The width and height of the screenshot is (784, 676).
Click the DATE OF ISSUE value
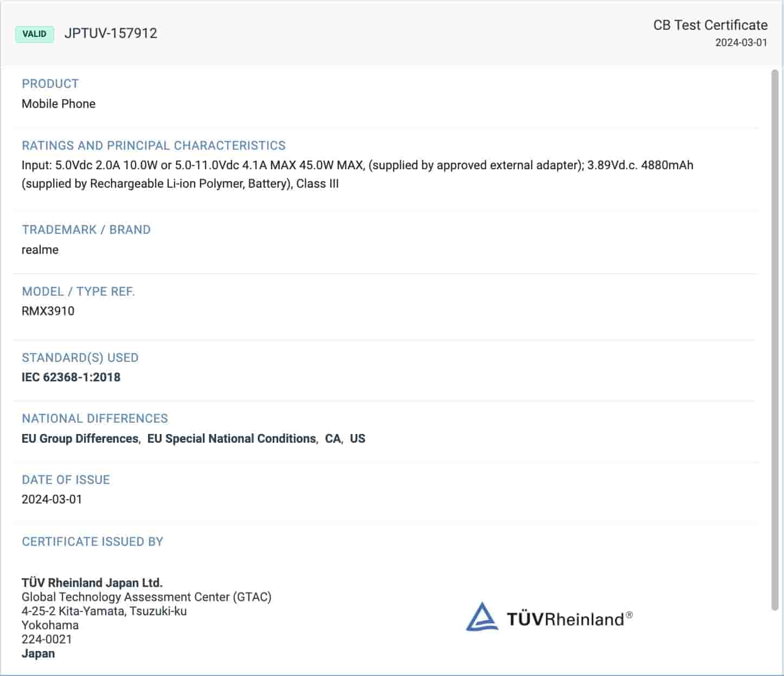point(52,499)
